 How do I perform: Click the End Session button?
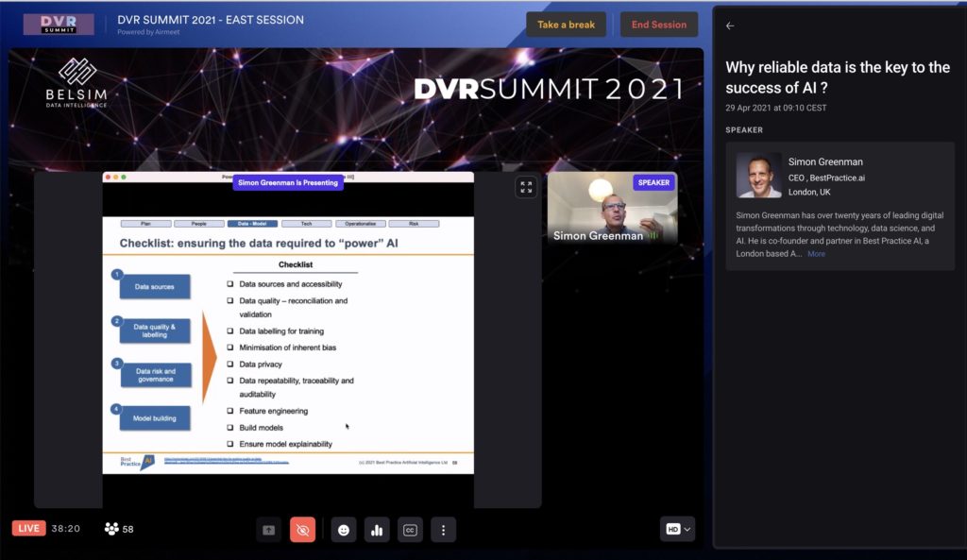click(658, 25)
